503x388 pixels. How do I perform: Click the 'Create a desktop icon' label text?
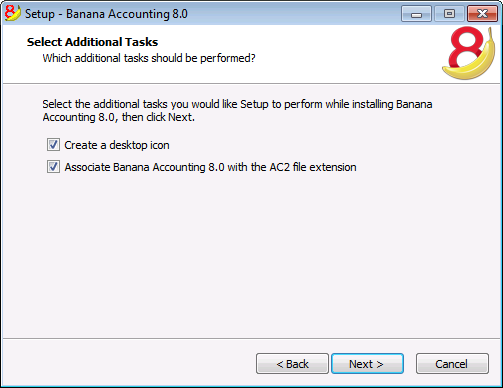click(117, 145)
